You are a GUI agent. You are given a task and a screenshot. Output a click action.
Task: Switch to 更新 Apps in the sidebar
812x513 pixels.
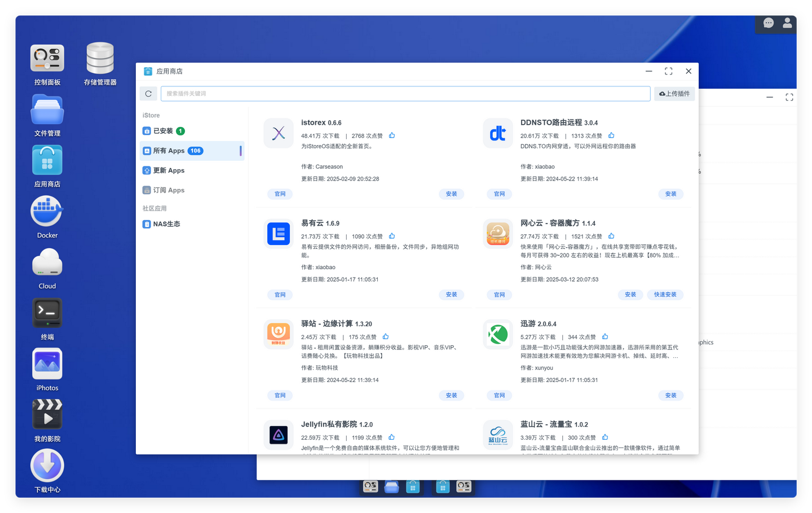[192, 170]
